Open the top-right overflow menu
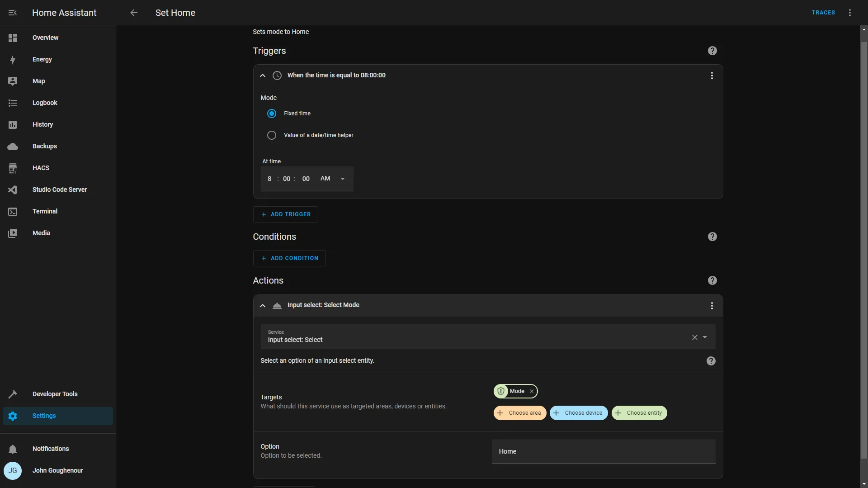868x488 pixels. click(x=850, y=13)
